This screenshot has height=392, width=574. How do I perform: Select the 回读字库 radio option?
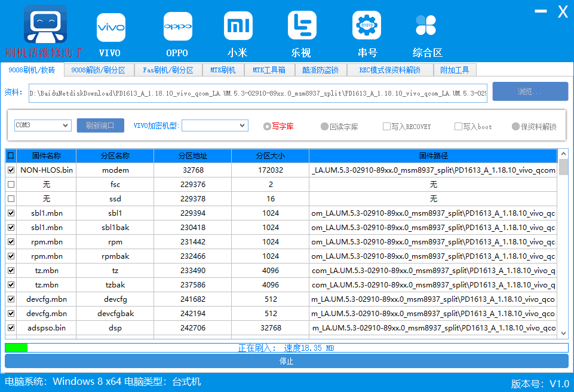pos(324,127)
